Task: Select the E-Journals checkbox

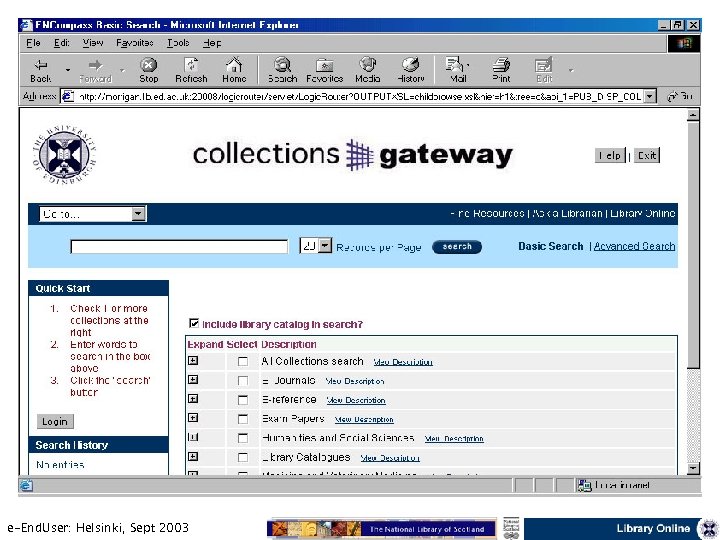Action: [x=242, y=381]
